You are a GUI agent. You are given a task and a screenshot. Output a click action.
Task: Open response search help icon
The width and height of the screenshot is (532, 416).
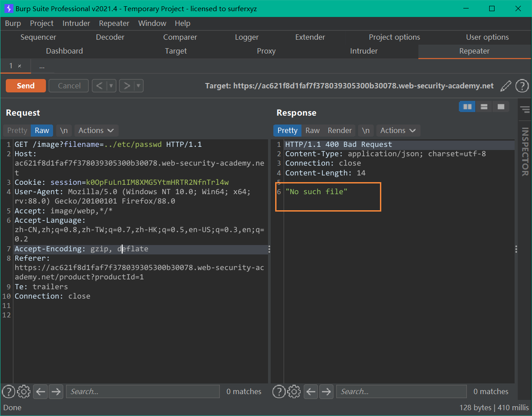[x=279, y=391]
